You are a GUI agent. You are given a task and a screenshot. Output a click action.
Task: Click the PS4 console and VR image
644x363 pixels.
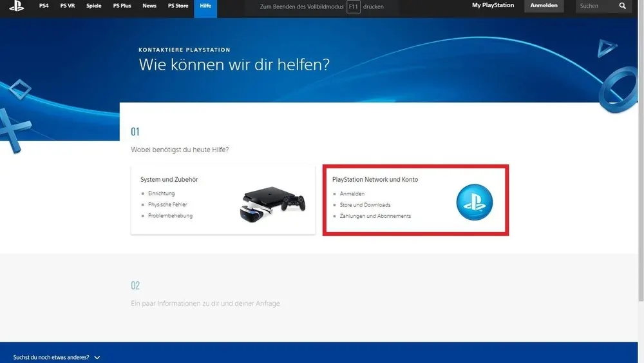click(272, 204)
